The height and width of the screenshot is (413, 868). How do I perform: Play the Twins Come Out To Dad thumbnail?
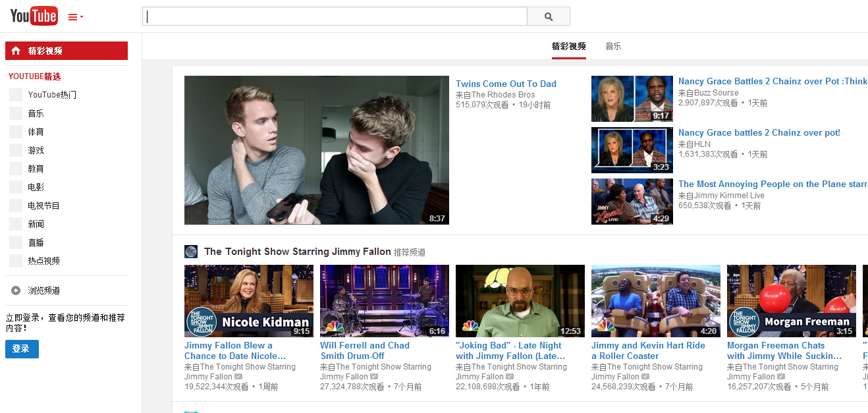pyautogui.click(x=317, y=150)
